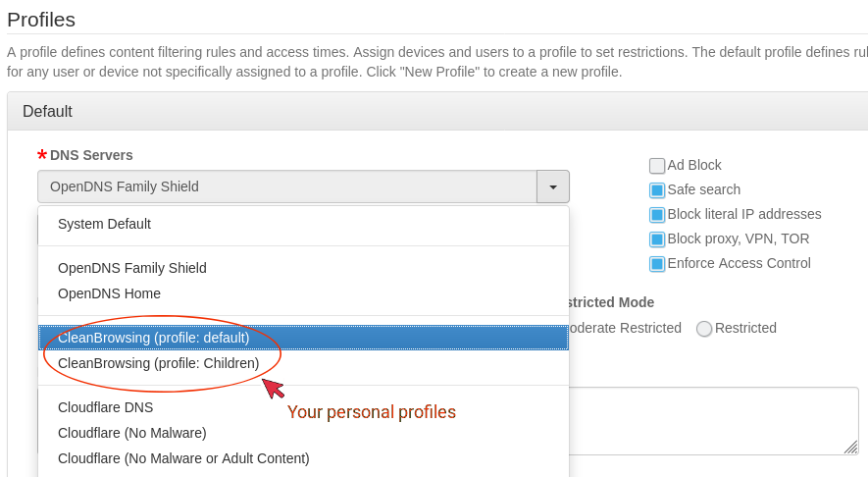Select System Default DNS option
This screenshot has width=868, height=477.
click(x=104, y=224)
